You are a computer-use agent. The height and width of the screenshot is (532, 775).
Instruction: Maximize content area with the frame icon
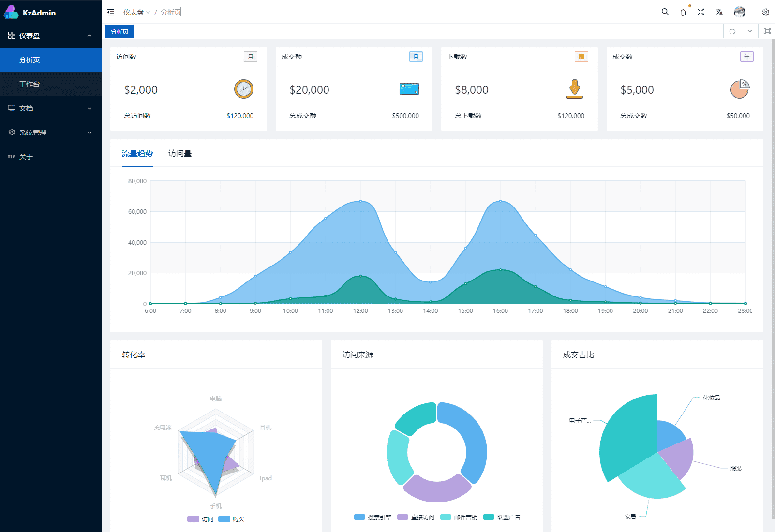point(767,30)
